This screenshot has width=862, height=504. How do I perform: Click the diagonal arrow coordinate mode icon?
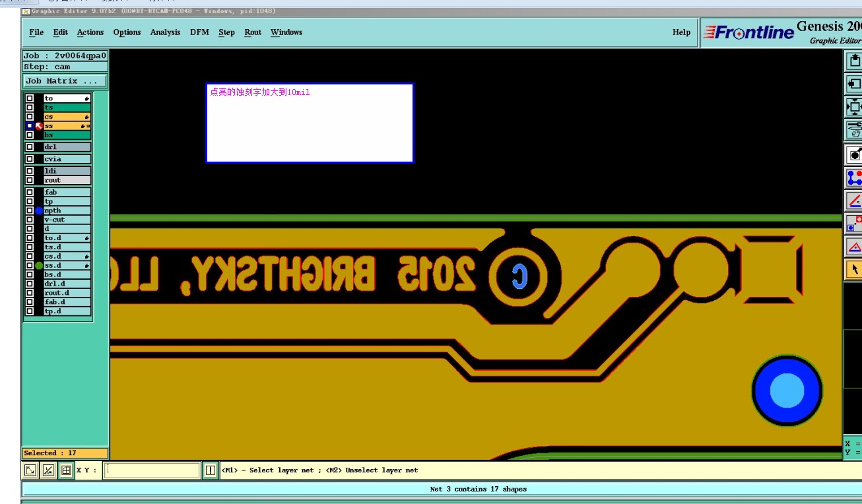30,470
